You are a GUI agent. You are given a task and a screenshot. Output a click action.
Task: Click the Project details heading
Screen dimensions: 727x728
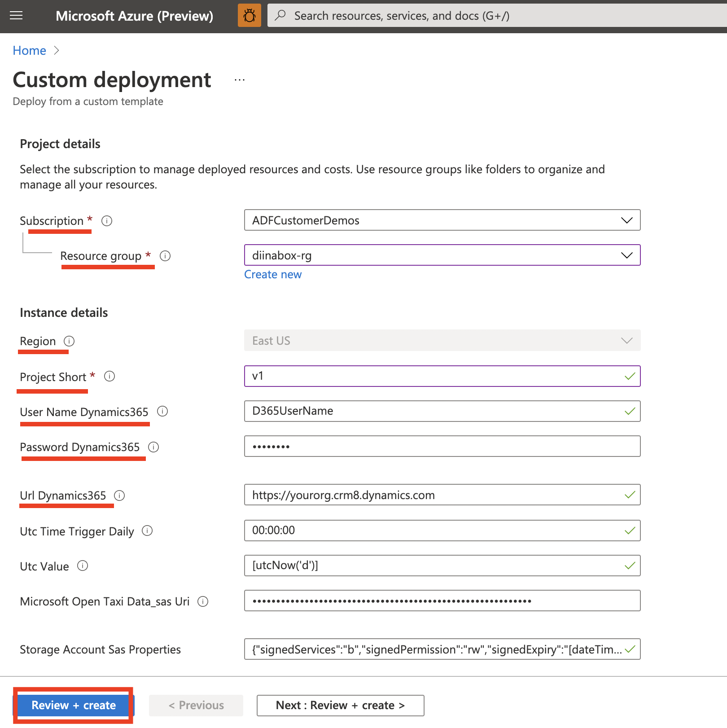(x=60, y=144)
